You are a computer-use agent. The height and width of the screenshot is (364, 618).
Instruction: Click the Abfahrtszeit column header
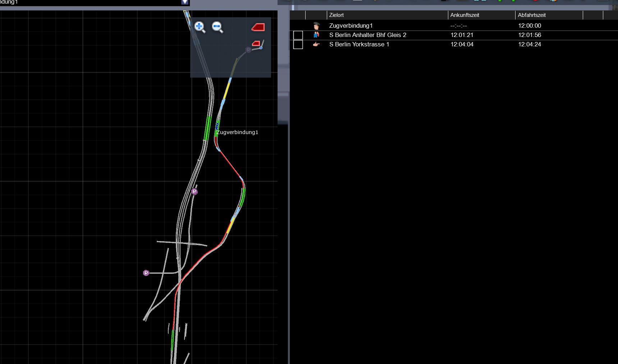click(x=549, y=15)
